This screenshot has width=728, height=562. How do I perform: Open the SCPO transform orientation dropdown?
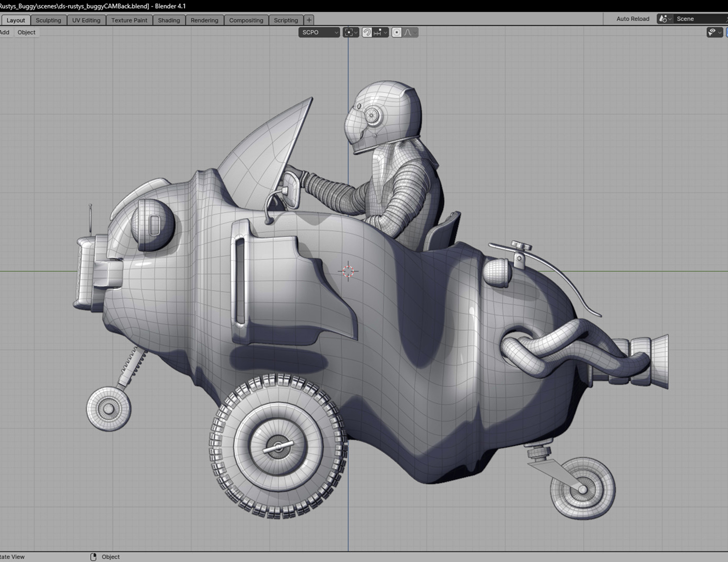coord(319,33)
